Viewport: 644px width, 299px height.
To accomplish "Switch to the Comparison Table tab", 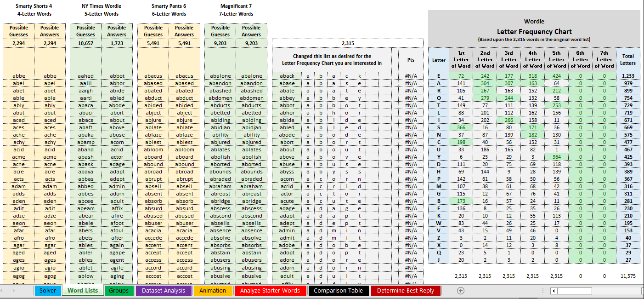I will 338,290.
